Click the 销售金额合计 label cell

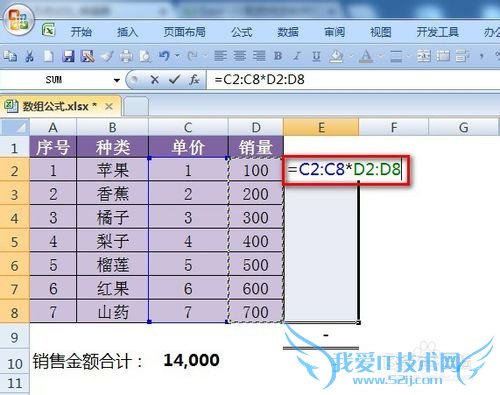(87, 361)
